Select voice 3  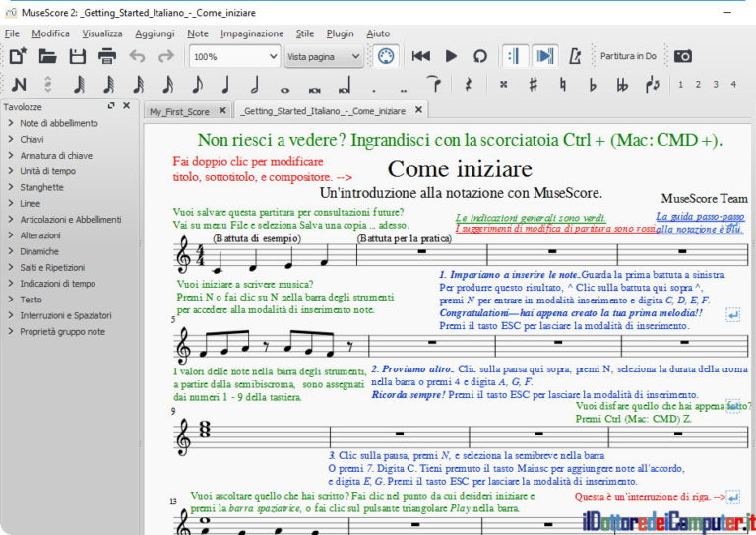click(x=716, y=84)
